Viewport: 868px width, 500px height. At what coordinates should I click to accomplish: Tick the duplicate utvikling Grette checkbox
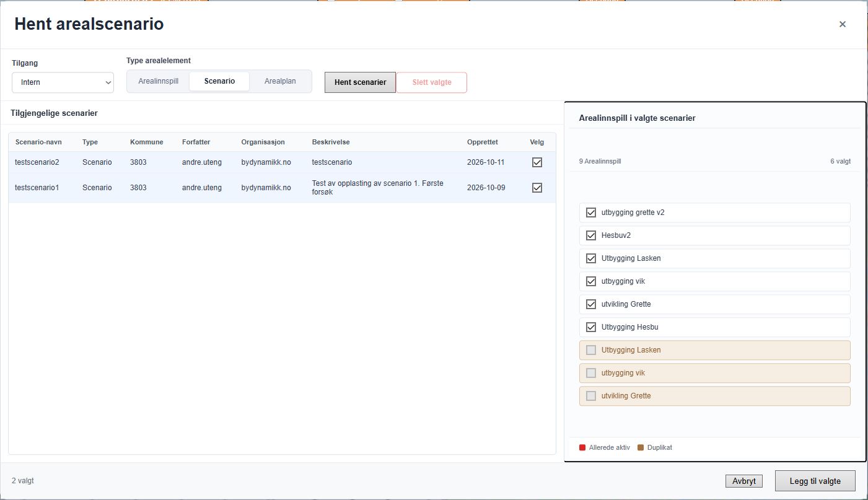pos(591,396)
